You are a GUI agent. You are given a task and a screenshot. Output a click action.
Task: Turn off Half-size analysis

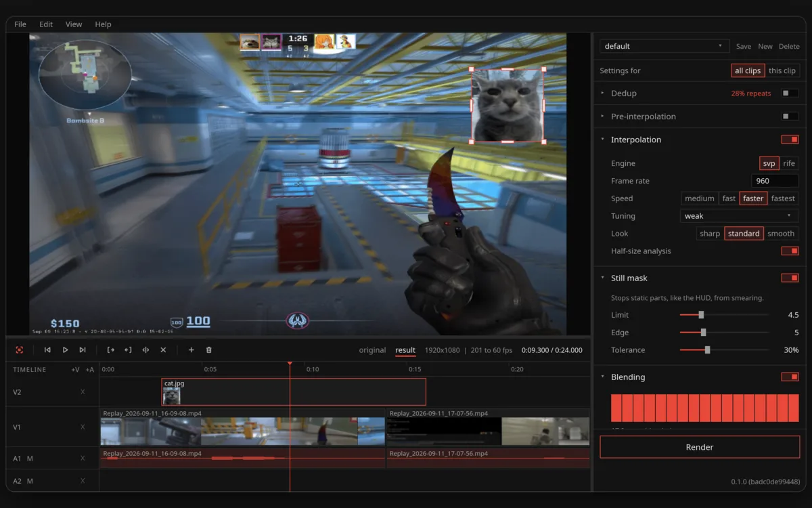(x=790, y=251)
